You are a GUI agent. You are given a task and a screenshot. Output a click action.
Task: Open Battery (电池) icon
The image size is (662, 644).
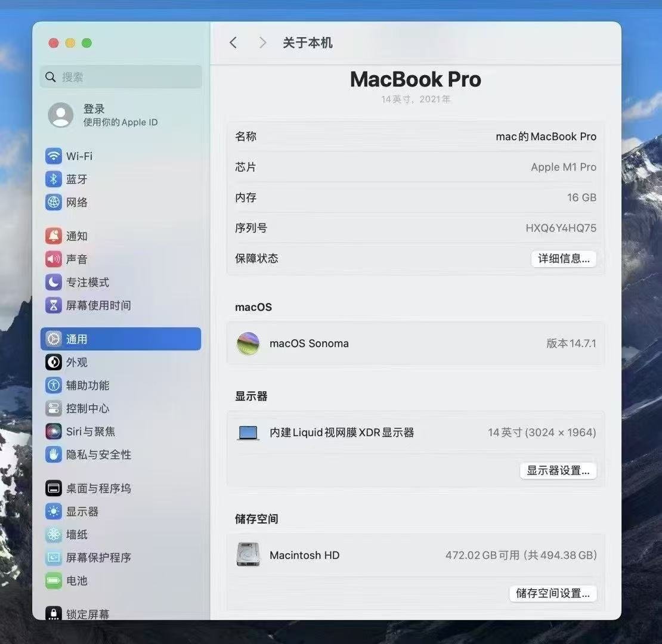(53, 581)
